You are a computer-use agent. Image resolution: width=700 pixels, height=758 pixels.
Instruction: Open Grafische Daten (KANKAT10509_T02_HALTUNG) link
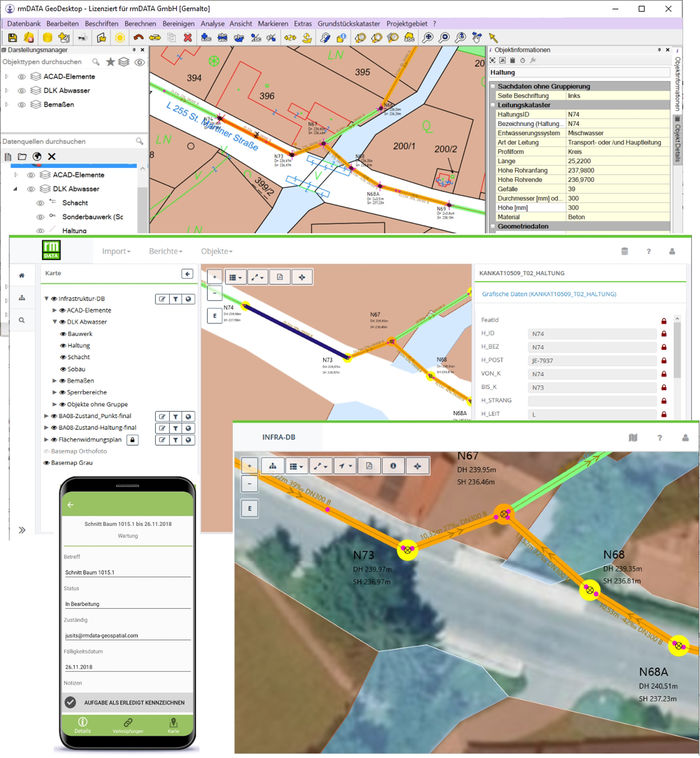point(549,294)
